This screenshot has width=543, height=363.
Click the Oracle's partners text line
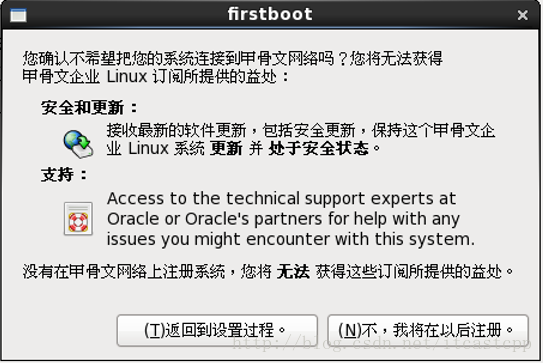pyautogui.click(x=283, y=219)
